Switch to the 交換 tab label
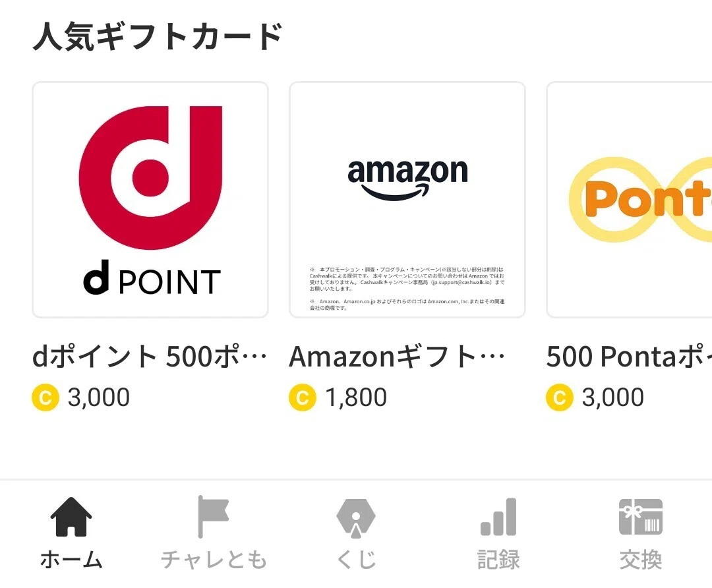Image resolution: width=712 pixels, height=588 pixels. click(641, 560)
